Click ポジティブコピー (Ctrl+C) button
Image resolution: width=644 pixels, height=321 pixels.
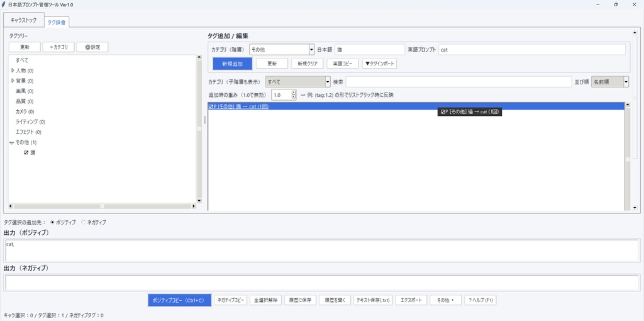179,300
